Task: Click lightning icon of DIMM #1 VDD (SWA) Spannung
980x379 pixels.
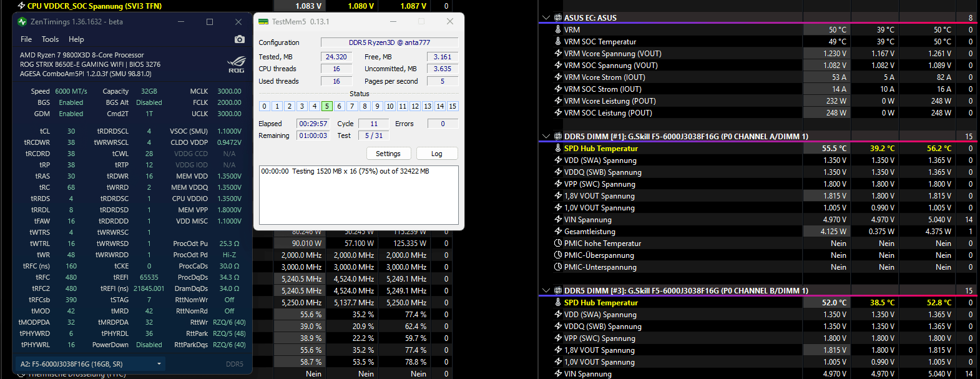Action: (x=558, y=160)
